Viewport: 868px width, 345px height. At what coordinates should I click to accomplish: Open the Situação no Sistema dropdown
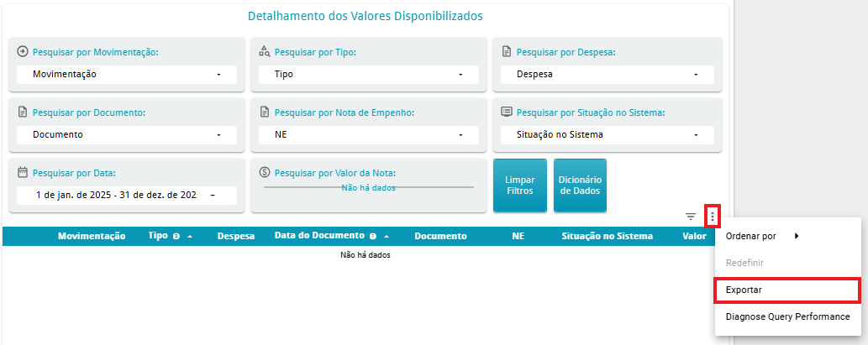[608, 135]
